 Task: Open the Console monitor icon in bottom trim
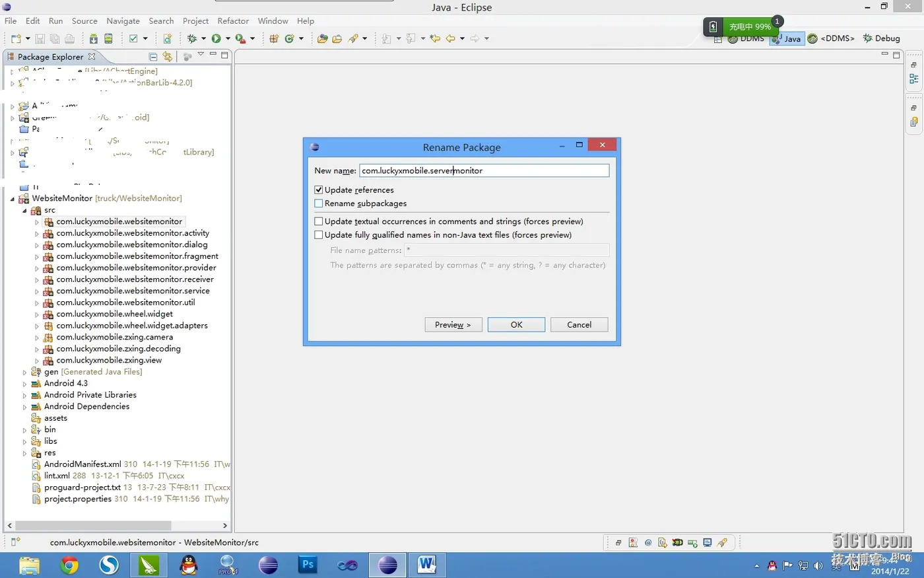point(707,543)
